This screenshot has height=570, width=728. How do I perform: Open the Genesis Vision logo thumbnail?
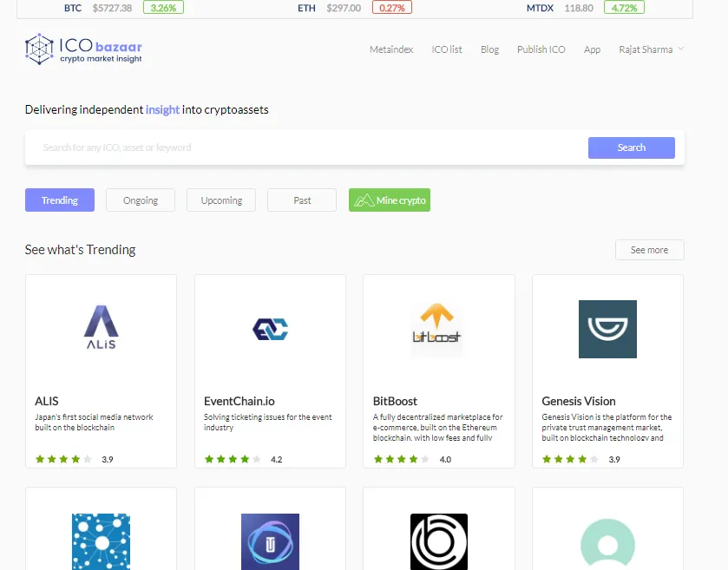point(607,329)
